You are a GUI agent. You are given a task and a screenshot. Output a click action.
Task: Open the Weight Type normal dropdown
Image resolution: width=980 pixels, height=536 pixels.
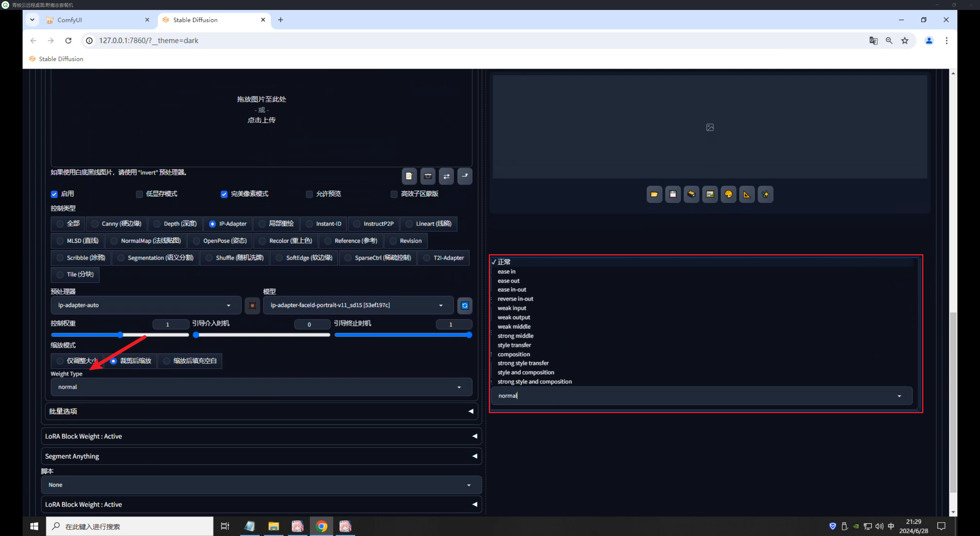pos(261,387)
